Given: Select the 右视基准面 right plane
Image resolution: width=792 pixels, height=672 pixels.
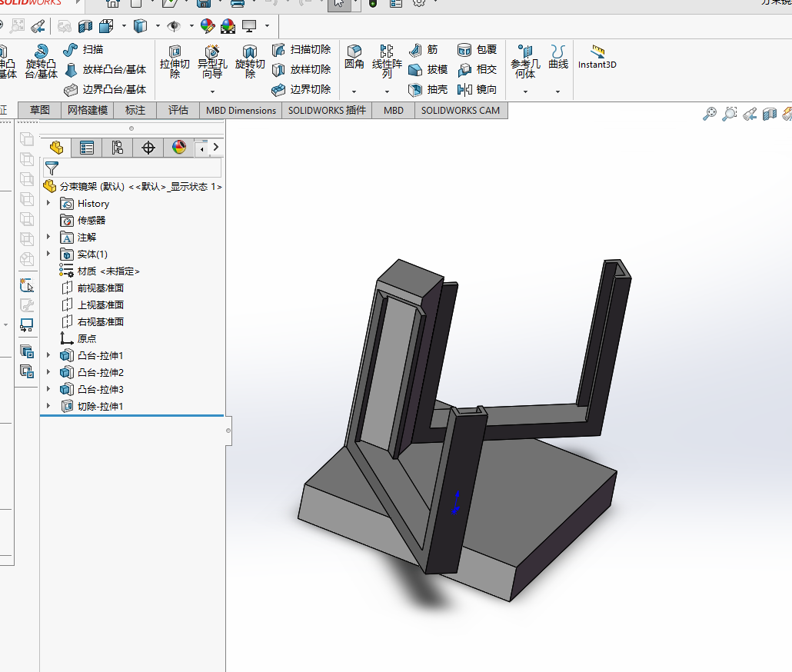Looking at the screenshot, I should point(92,321).
